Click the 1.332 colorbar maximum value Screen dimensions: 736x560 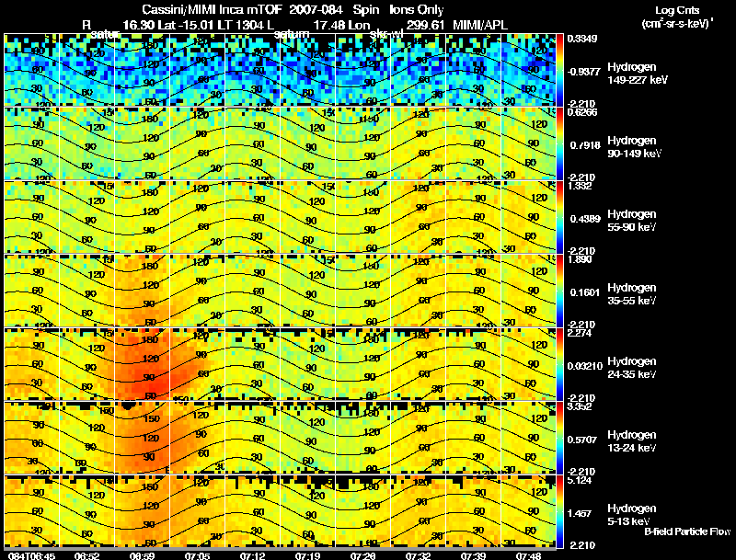click(580, 186)
